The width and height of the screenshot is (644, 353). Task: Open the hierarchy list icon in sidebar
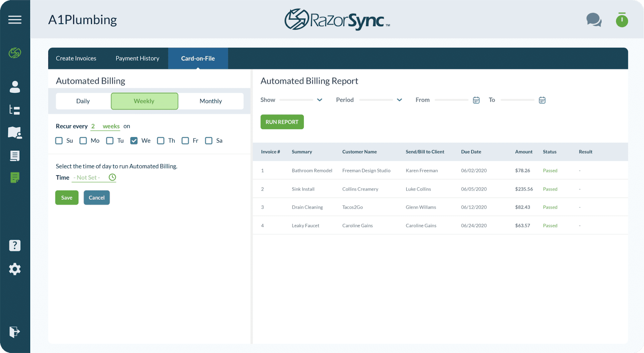click(15, 110)
